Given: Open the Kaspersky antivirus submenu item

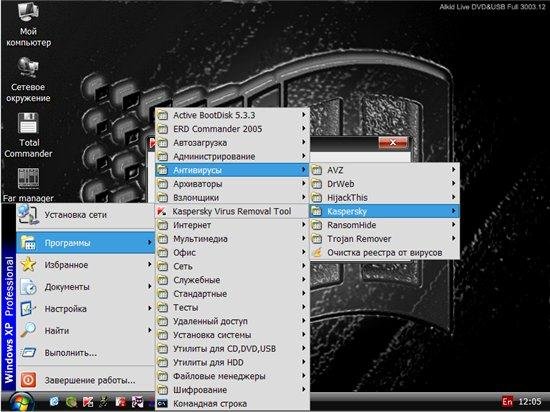Looking at the screenshot, I should pos(384,211).
